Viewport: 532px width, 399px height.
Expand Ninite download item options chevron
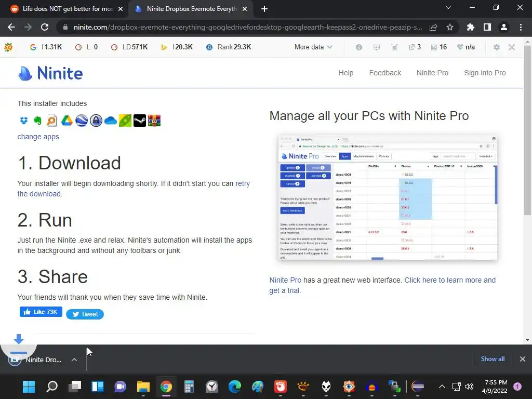pyautogui.click(x=74, y=360)
